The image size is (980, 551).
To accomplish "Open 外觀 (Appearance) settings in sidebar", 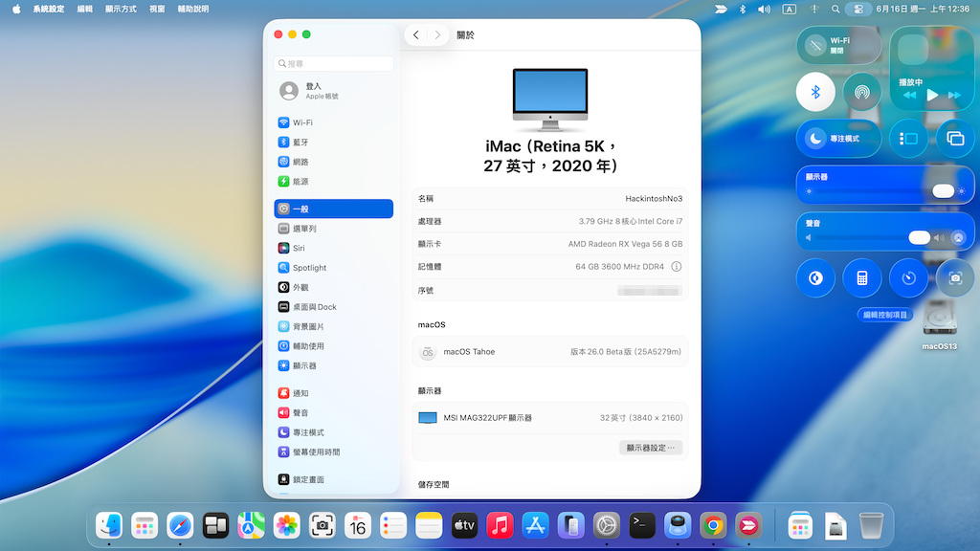I will 333,287.
